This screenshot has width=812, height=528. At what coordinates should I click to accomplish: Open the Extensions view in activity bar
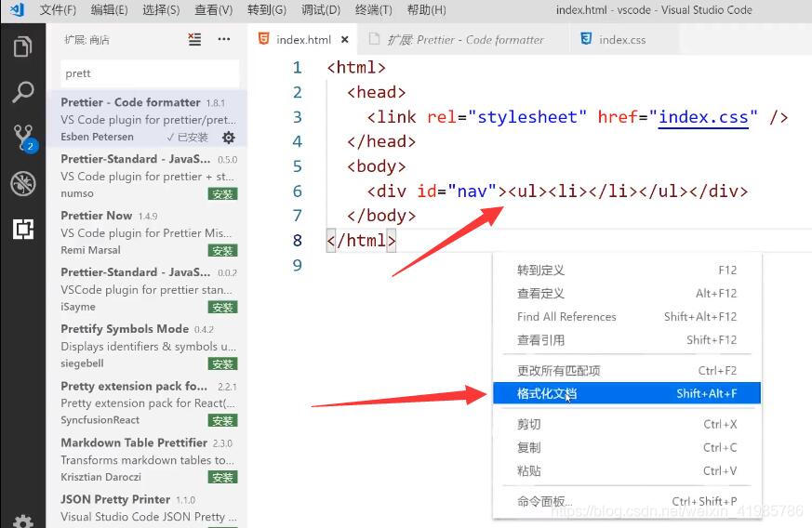(x=23, y=229)
